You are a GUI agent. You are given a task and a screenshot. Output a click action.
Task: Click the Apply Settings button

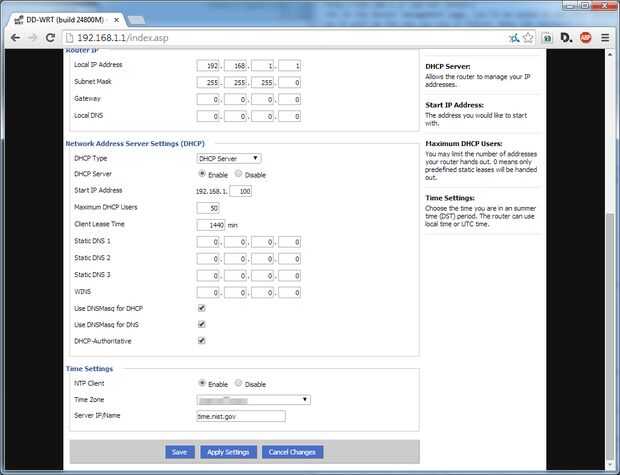point(228,452)
